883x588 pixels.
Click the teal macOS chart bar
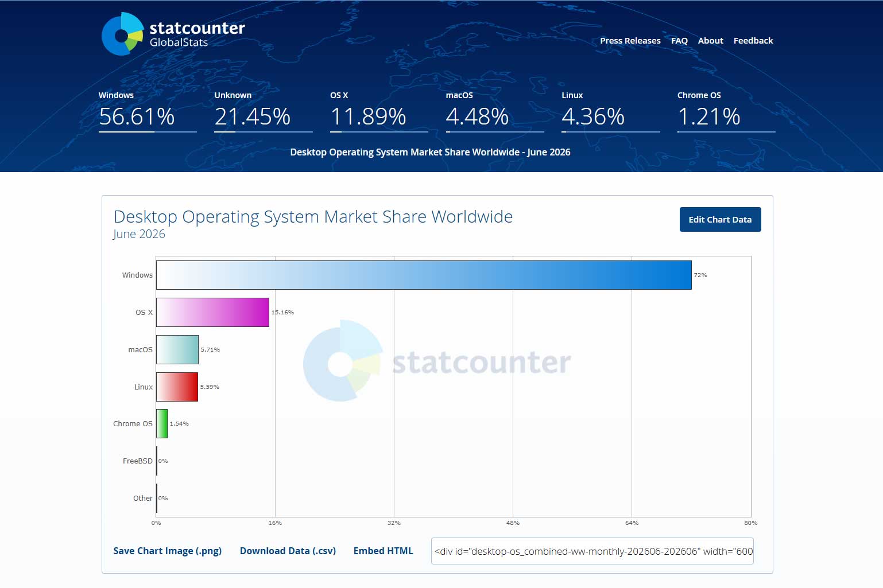click(177, 349)
